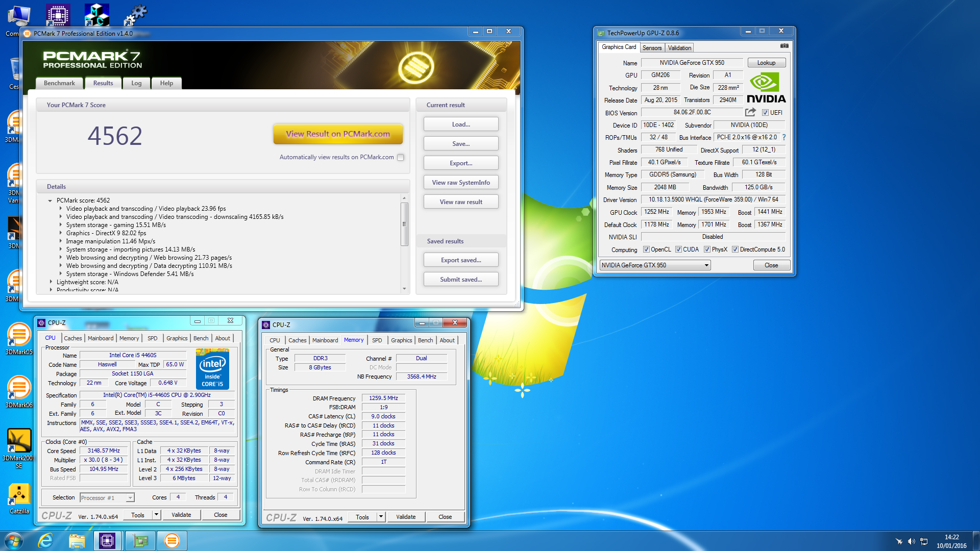Toggle the UEFI checkbox in GPU-Z
The height and width of the screenshot is (551, 980).
[x=765, y=113]
